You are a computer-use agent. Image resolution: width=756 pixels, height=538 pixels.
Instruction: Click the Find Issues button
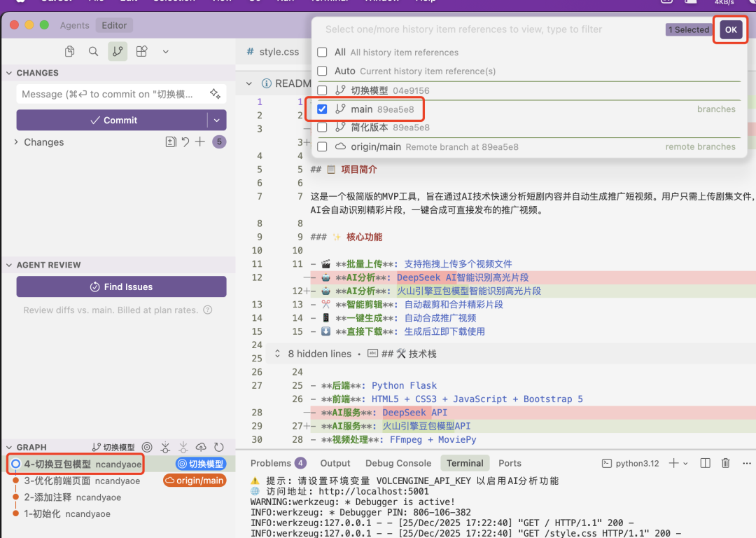pos(121,287)
